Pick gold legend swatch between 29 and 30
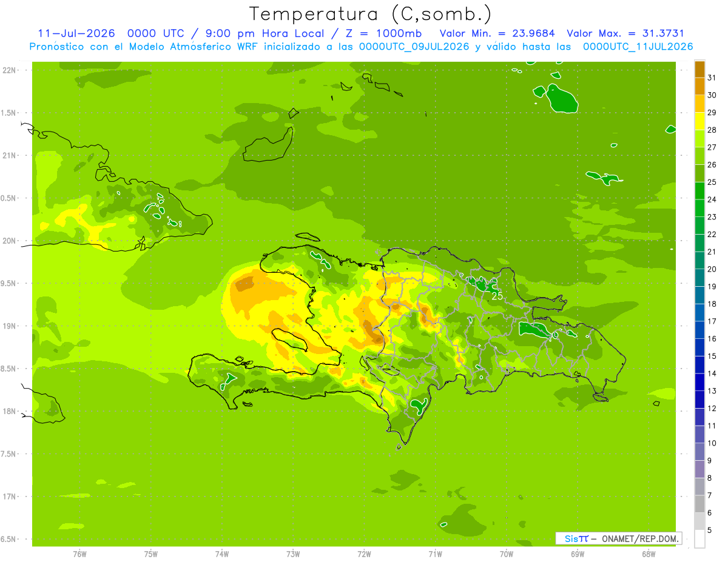The width and height of the screenshot is (728, 562). click(699, 104)
